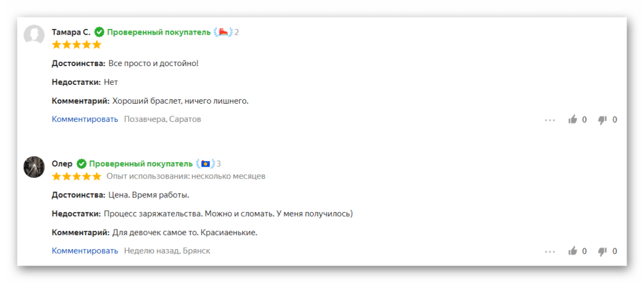This screenshot has width=644, height=283.
Task: Click five-star rating of Тамара С.'s review
Action: 76,45
